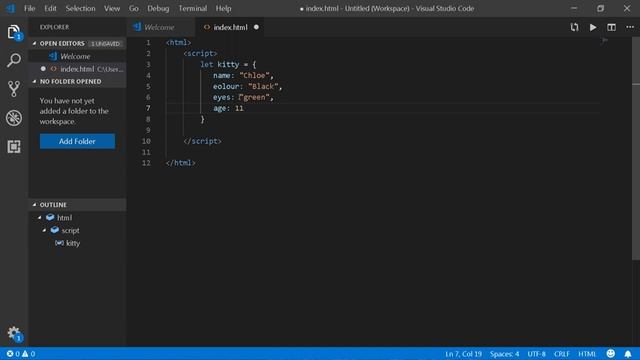This screenshot has height=360, width=640.
Task: Click line number 7 in the gutter
Action: pyautogui.click(x=148, y=108)
